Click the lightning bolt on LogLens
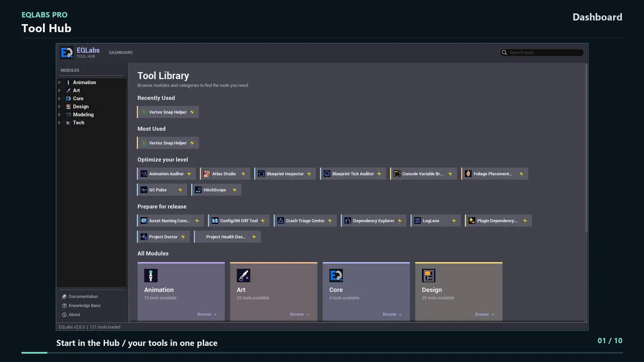Viewport: 644px width, 362px height. click(454, 221)
